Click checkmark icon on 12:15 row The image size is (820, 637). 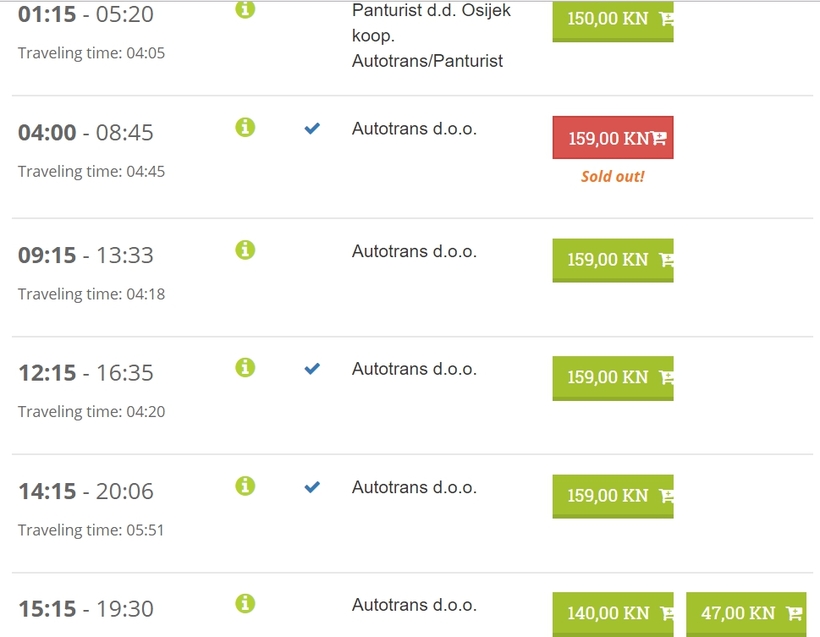(312, 369)
